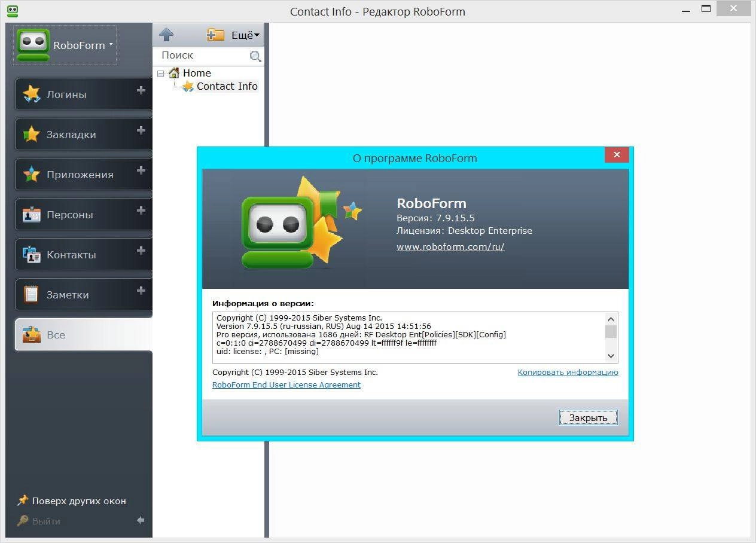Click the Заметки notepad icon
Screen dimensions: 756x543
[x=31, y=295]
